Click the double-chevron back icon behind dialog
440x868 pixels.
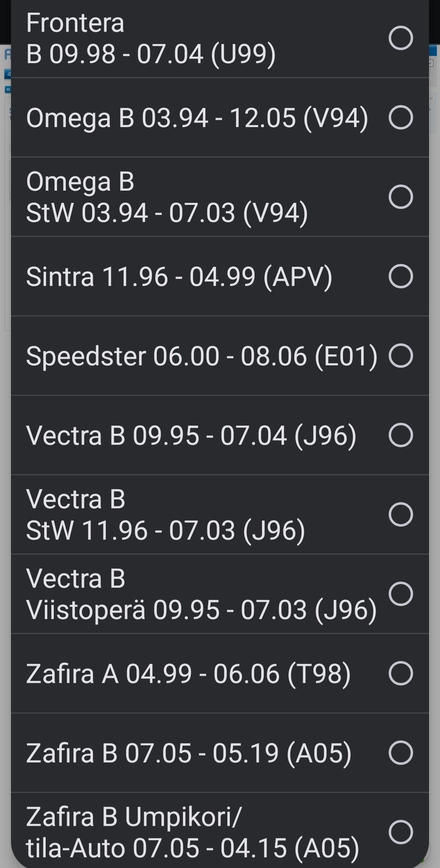coord(8,89)
